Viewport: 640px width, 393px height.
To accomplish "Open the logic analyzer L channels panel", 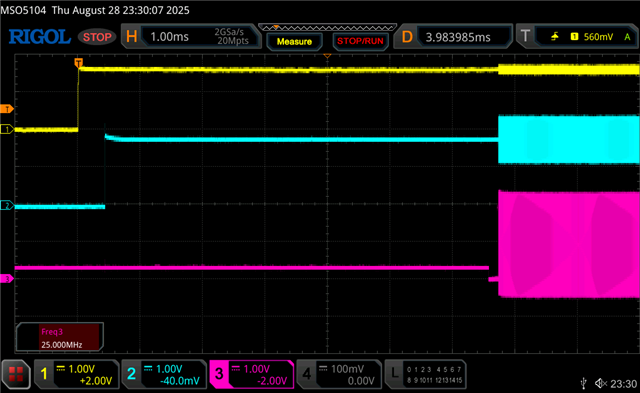I will (x=426, y=374).
